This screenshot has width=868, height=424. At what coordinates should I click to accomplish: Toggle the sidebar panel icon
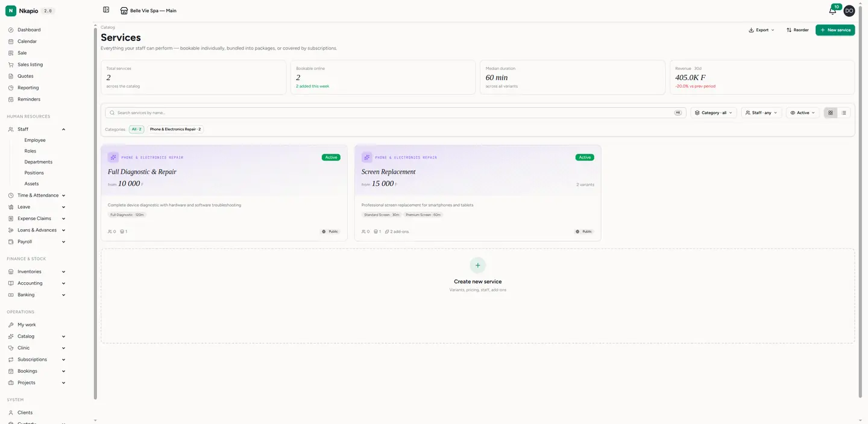[x=106, y=10]
